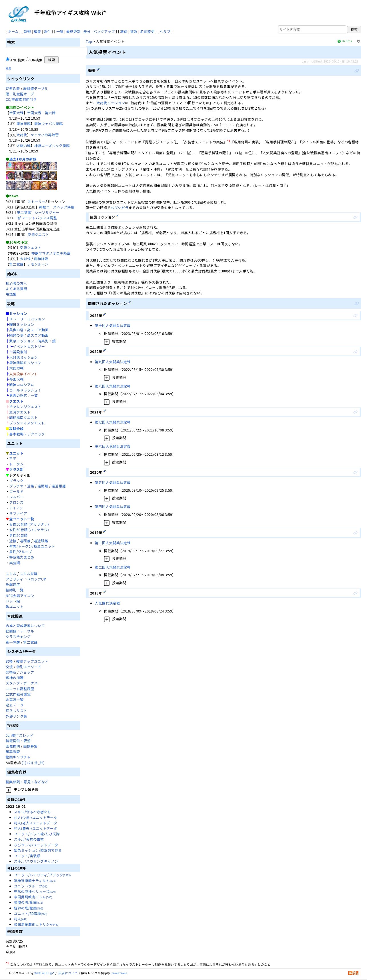Screen dimensions: 367x980
Task: Click the pencil edit icon beside 概要
Action: click(x=98, y=69)
